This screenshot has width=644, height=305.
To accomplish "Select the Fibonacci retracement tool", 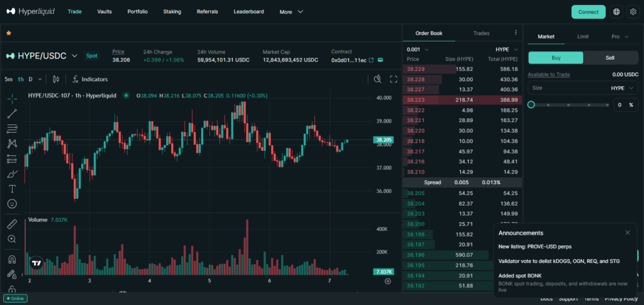I will [13, 128].
